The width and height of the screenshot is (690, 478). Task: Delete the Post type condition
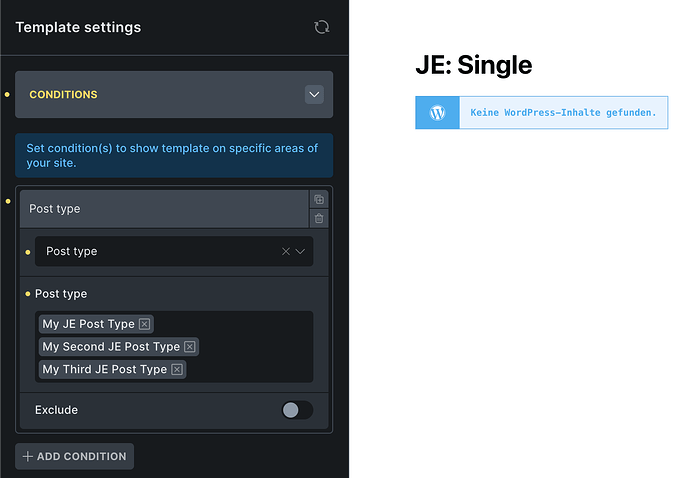coord(319,218)
